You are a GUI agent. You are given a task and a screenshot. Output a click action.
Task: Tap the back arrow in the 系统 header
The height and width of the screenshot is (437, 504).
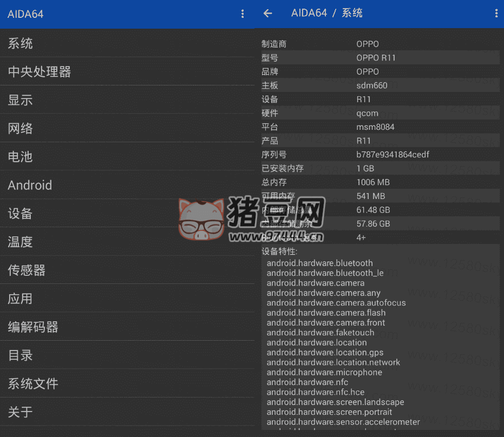(x=268, y=14)
